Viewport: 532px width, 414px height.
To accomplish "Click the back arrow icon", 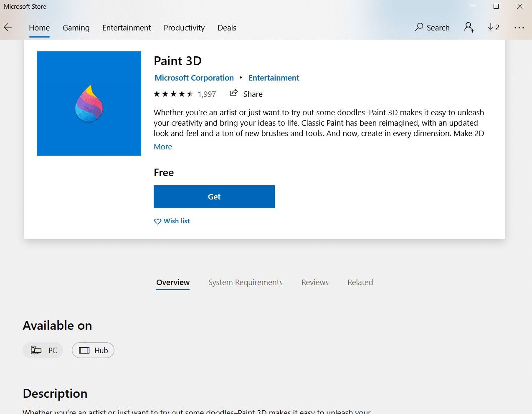I will (x=8, y=28).
